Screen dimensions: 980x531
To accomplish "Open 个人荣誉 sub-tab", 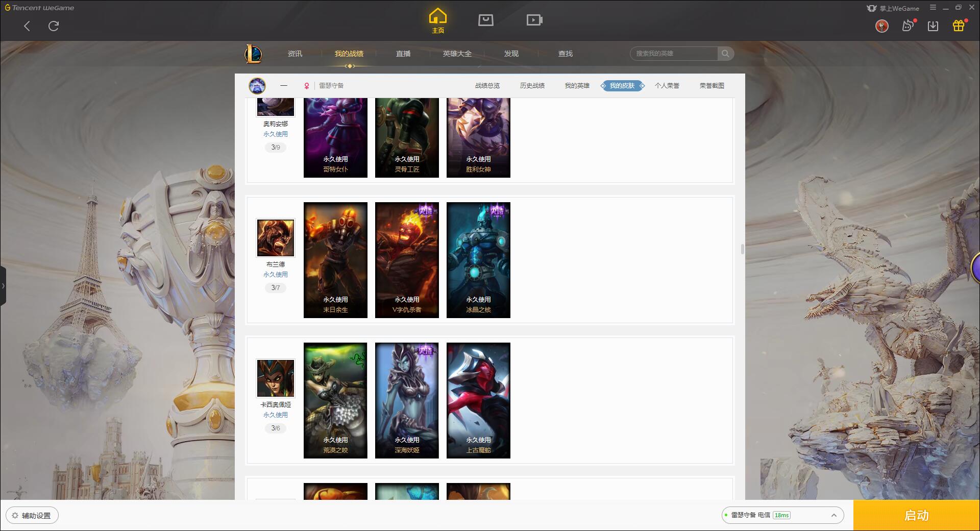I will 667,86.
